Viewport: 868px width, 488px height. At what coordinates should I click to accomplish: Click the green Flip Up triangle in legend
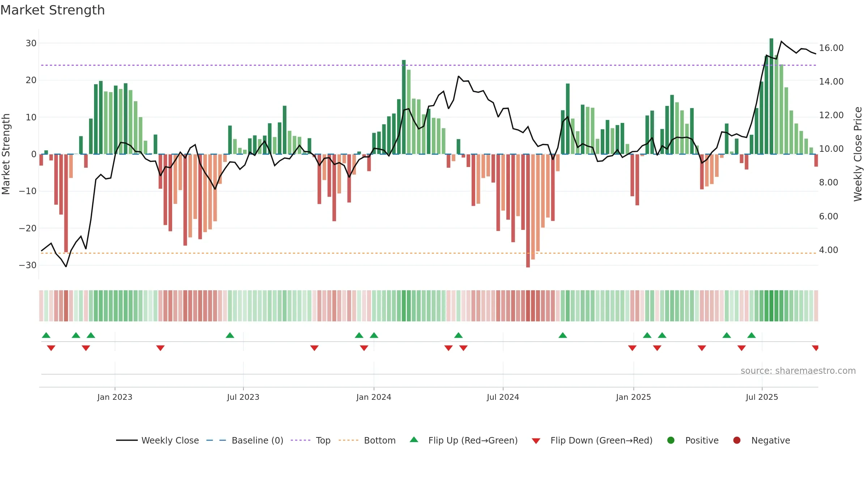[x=414, y=440]
